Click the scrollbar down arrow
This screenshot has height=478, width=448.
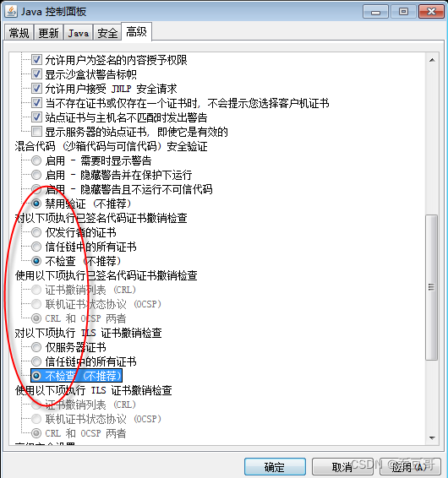[432, 438]
